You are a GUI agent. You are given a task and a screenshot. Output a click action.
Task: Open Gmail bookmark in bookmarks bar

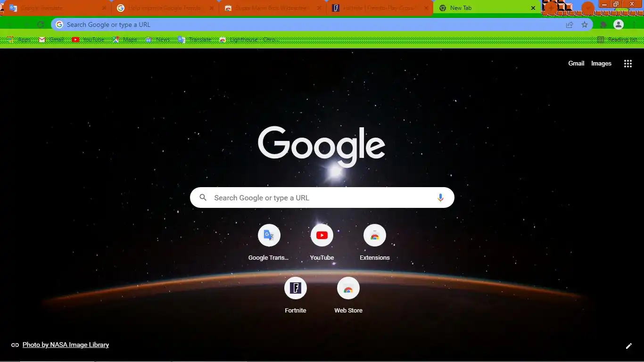[51, 40]
